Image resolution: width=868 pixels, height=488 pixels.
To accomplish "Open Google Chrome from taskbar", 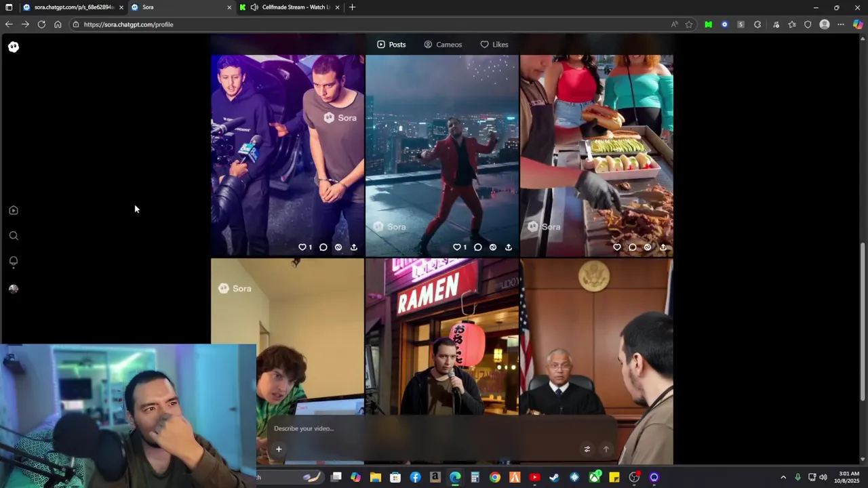I will [x=495, y=478].
